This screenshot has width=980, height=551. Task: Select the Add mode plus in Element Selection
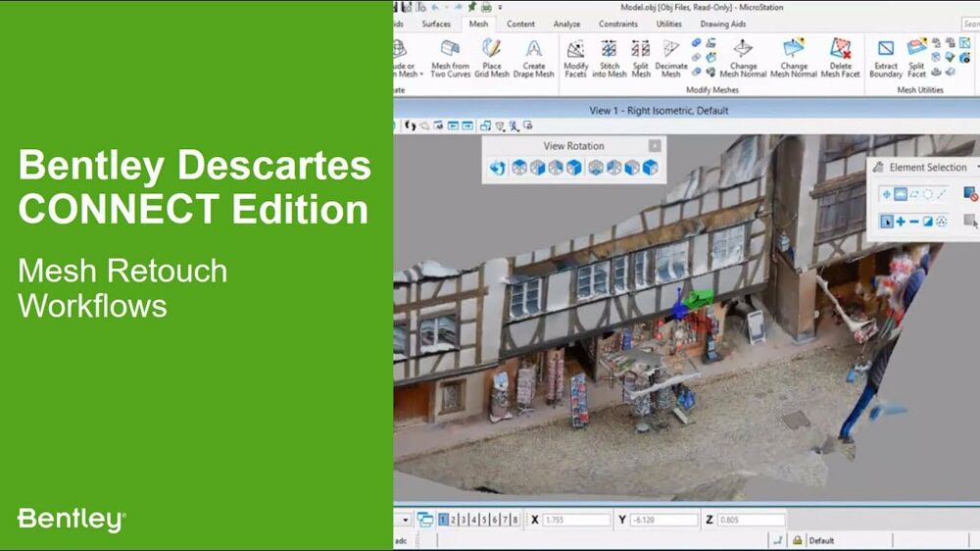(x=901, y=222)
